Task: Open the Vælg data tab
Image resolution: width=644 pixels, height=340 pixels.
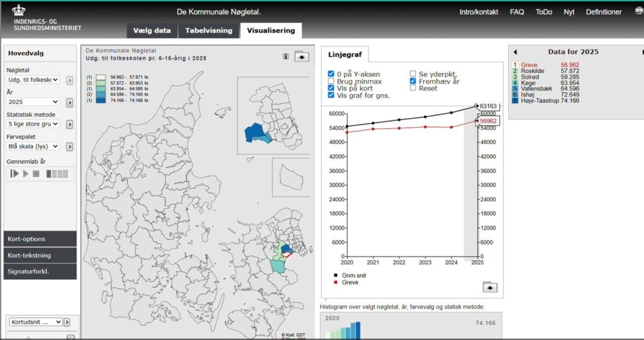Action: [152, 30]
